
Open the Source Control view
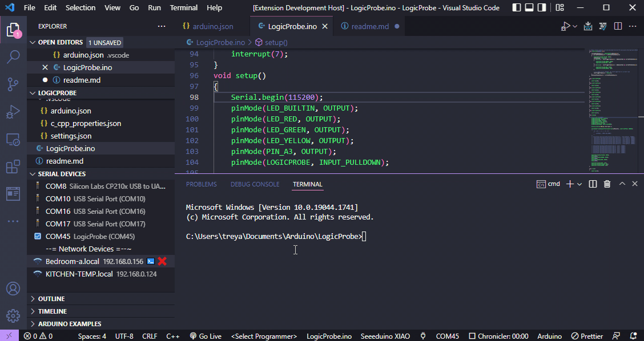13,84
